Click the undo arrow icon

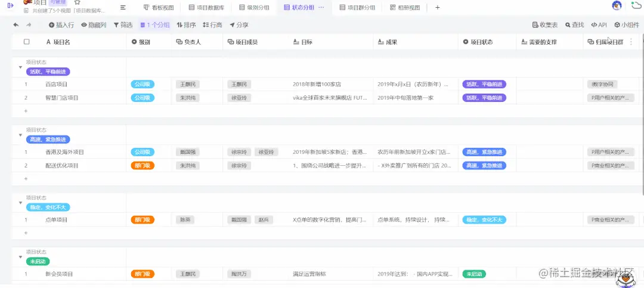point(16,25)
